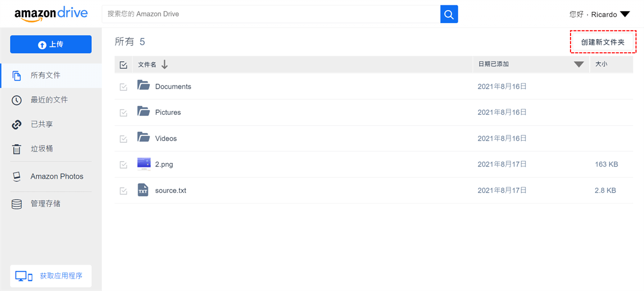Open the Pictures folder icon

click(143, 112)
